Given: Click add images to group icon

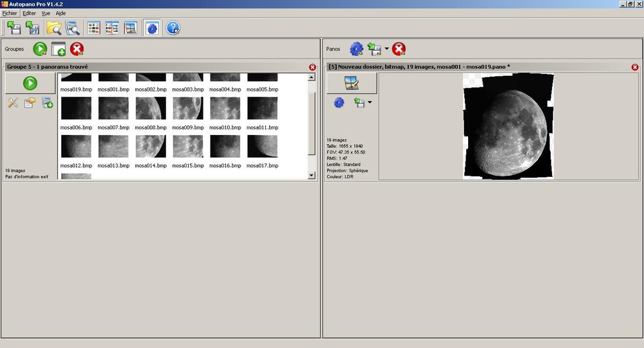Looking at the screenshot, I should click(47, 102).
